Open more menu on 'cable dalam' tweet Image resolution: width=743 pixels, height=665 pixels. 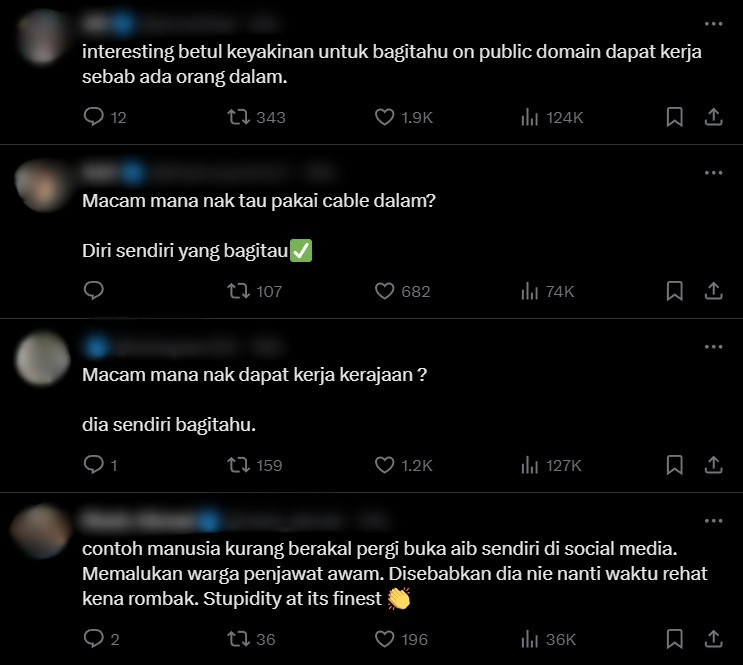click(x=713, y=173)
